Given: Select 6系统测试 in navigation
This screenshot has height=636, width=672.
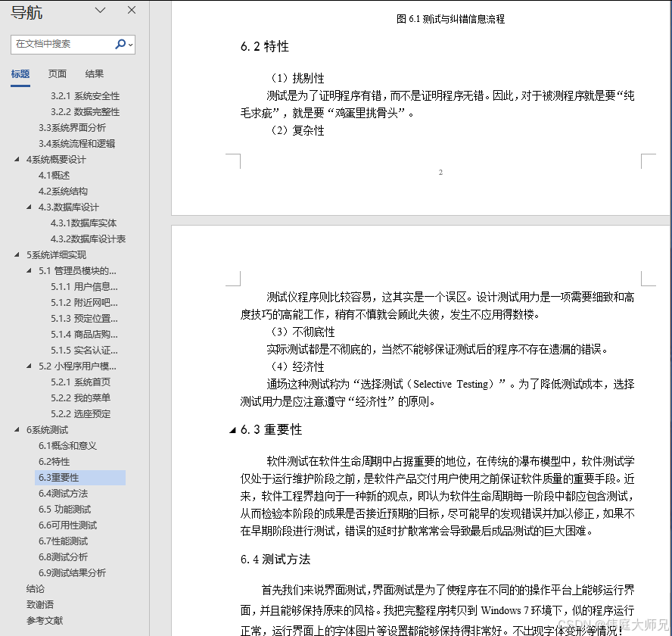Looking at the screenshot, I should click(47, 430).
